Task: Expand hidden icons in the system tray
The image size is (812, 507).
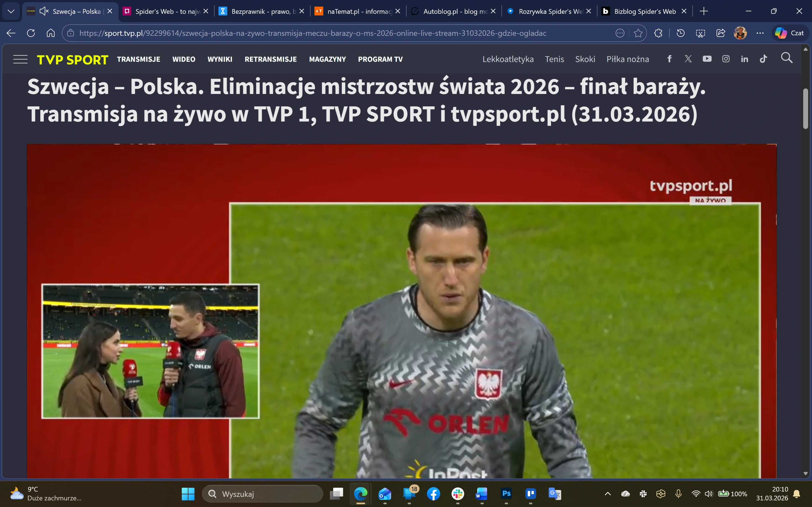Action: 608,493
